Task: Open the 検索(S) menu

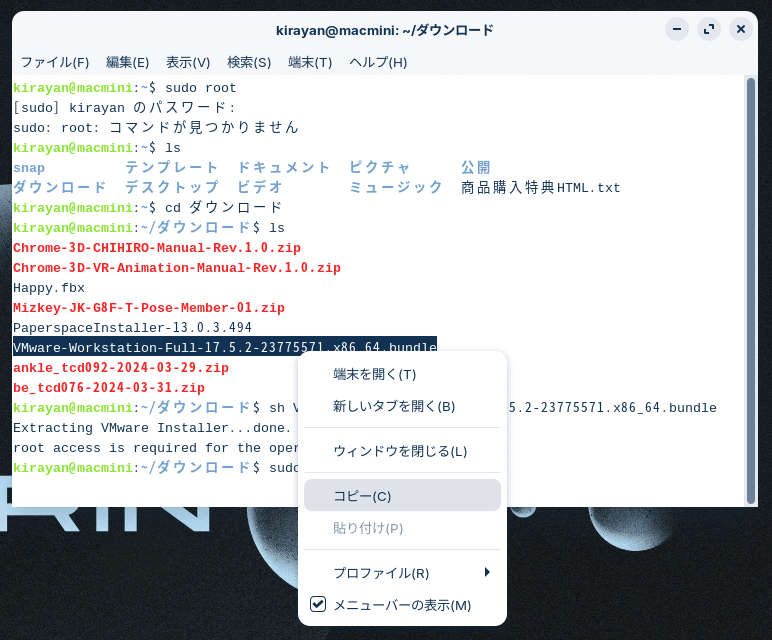Action: click(249, 63)
